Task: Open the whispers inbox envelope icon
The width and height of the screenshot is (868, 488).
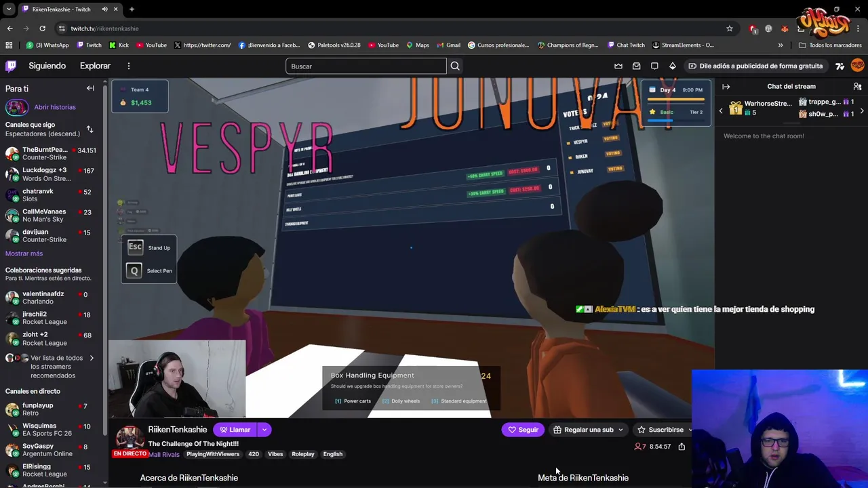Action: (x=636, y=66)
